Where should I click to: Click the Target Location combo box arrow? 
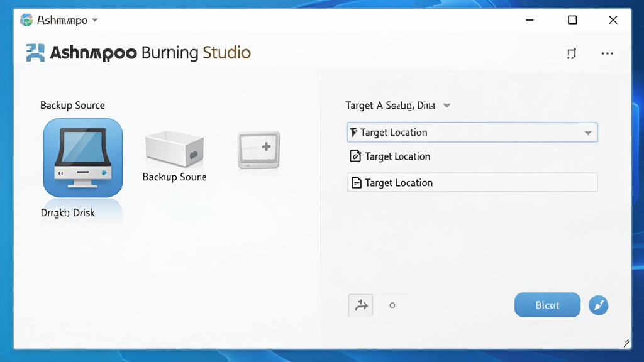tap(588, 133)
